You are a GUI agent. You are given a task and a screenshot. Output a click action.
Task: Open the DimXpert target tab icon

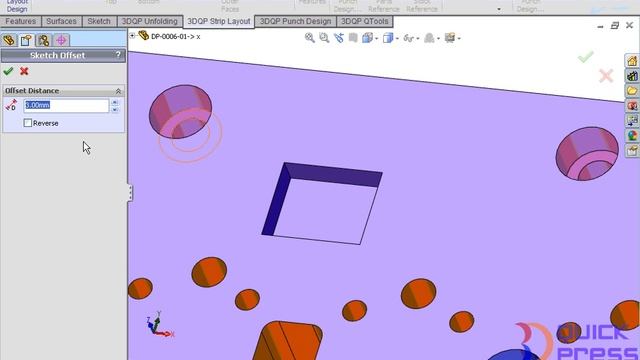tap(61, 40)
